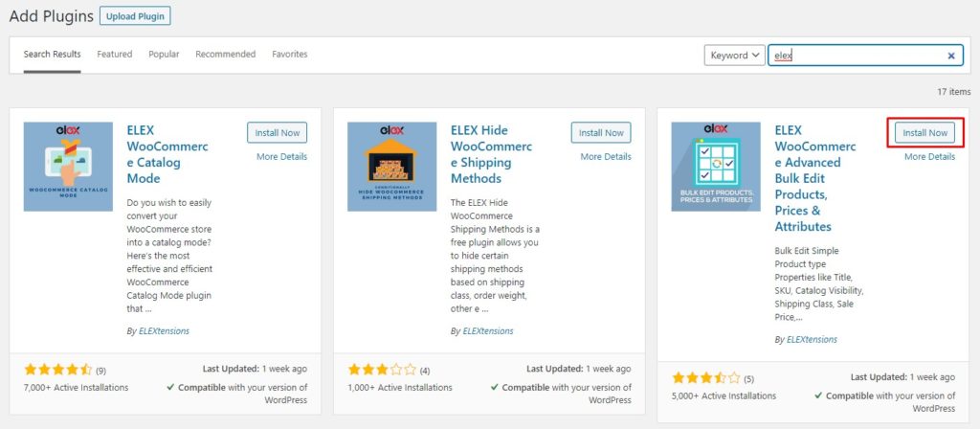This screenshot has height=429, width=980.
Task: View More Details for Bulk Edit Products plugin
Action: click(x=929, y=157)
